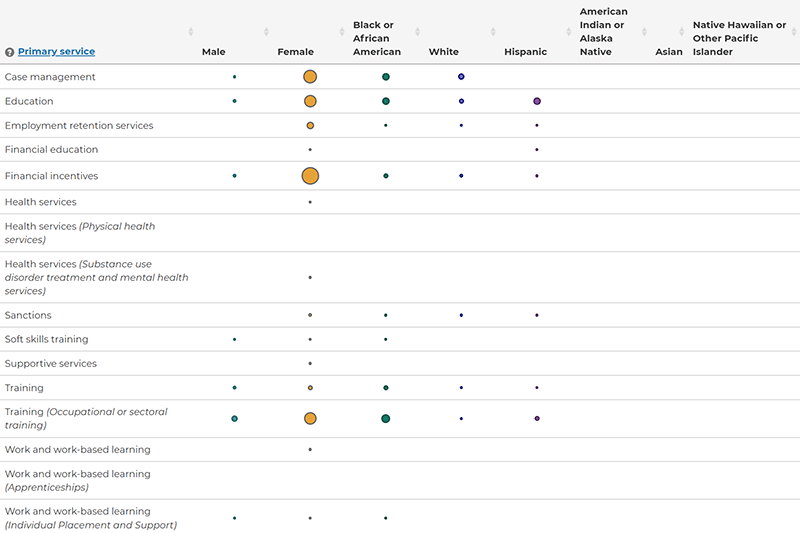Click the Female orange bubble in Education row
The width and height of the screenshot is (800, 533).
click(x=310, y=101)
